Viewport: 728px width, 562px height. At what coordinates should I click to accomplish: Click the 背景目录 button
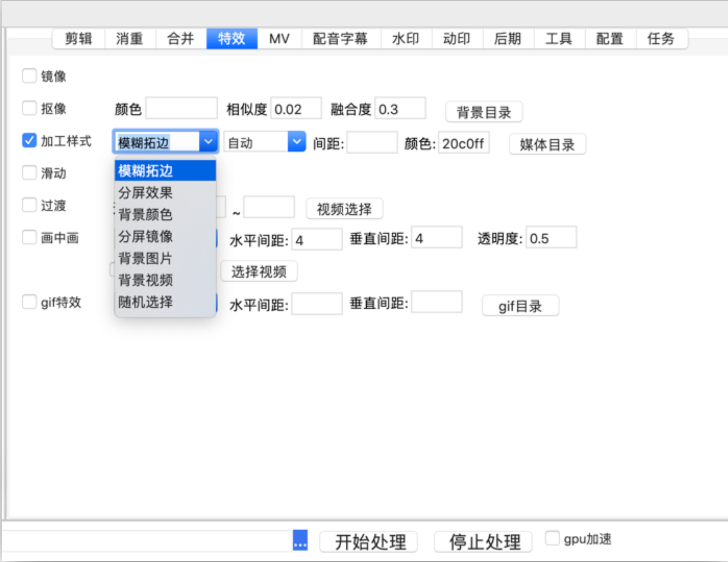coord(484,112)
